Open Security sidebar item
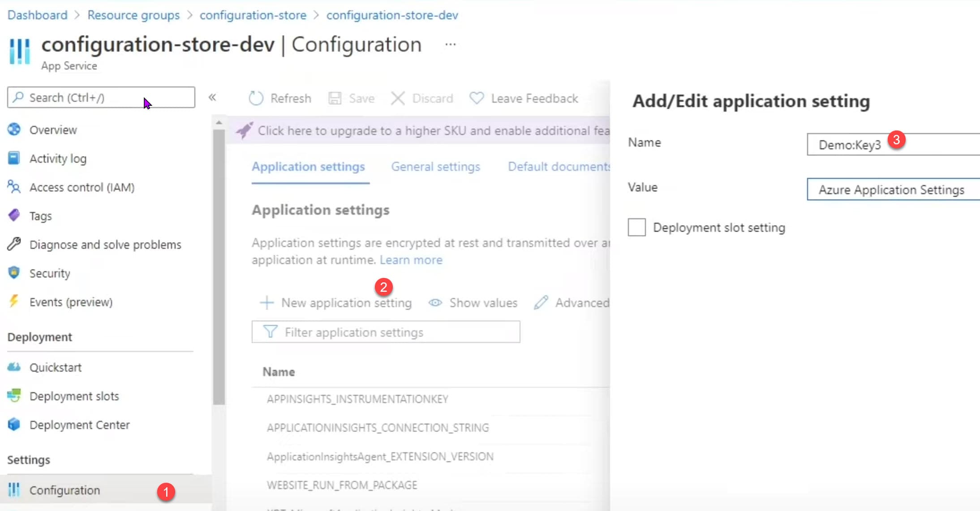Image resolution: width=980 pixels, height=511 pixels. (50, 273)
